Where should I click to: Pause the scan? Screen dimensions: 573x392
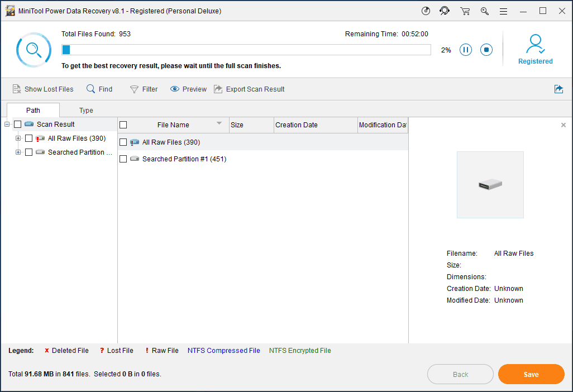coord(466,50)
